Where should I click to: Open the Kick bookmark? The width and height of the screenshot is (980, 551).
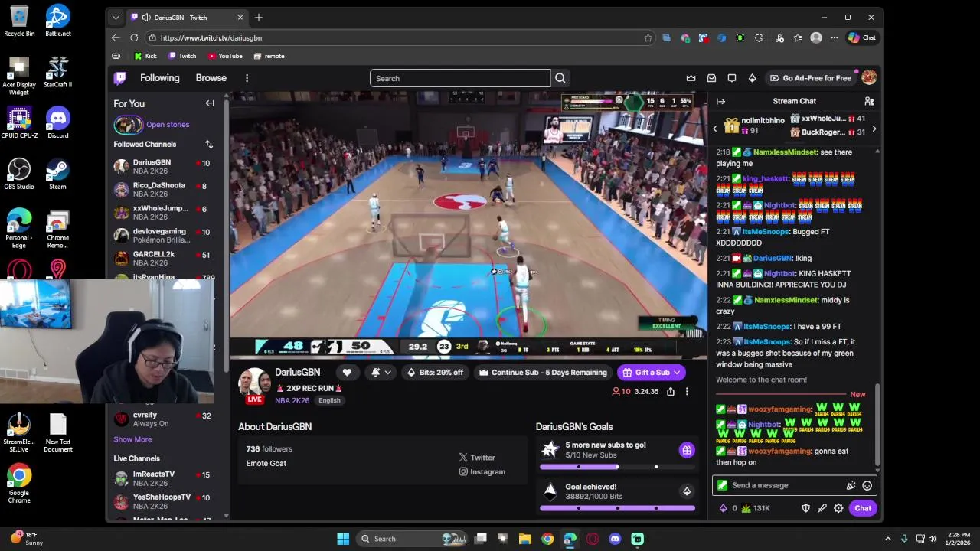click(x=145, y=56)
